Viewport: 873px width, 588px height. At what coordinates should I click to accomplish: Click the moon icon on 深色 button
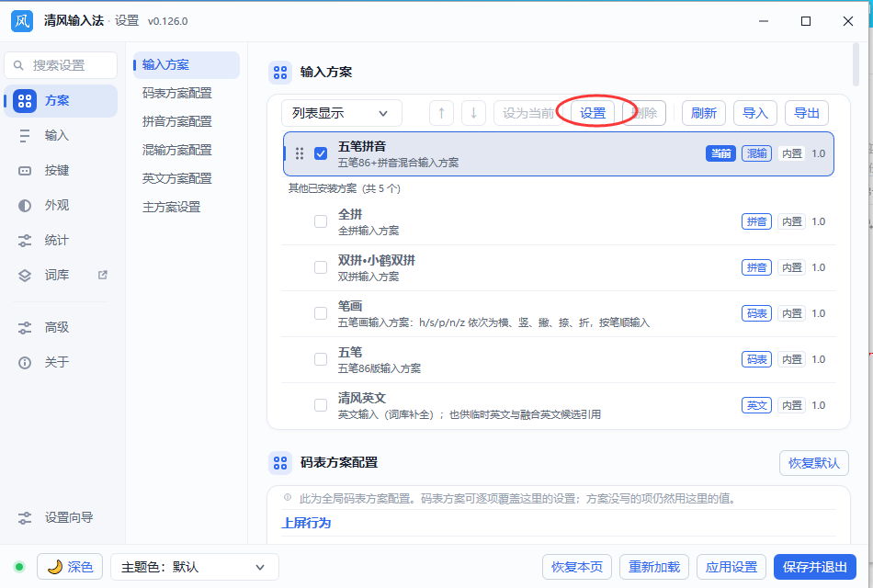54,567
